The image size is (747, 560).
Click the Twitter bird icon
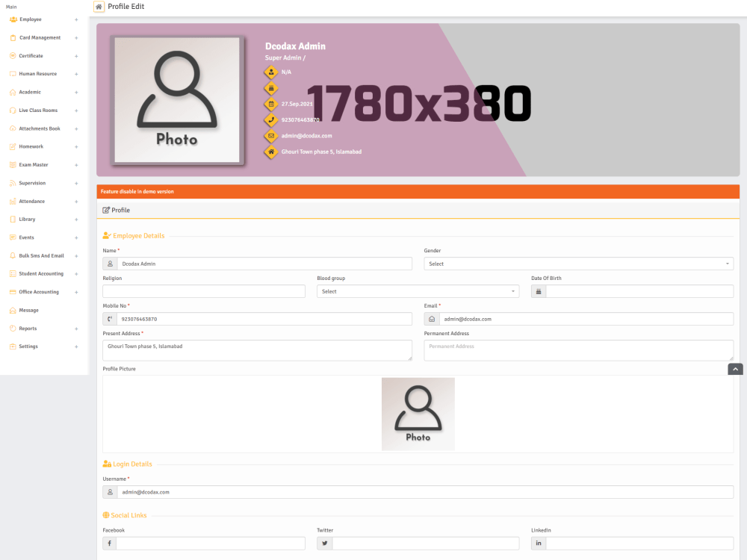click(324, 544)
